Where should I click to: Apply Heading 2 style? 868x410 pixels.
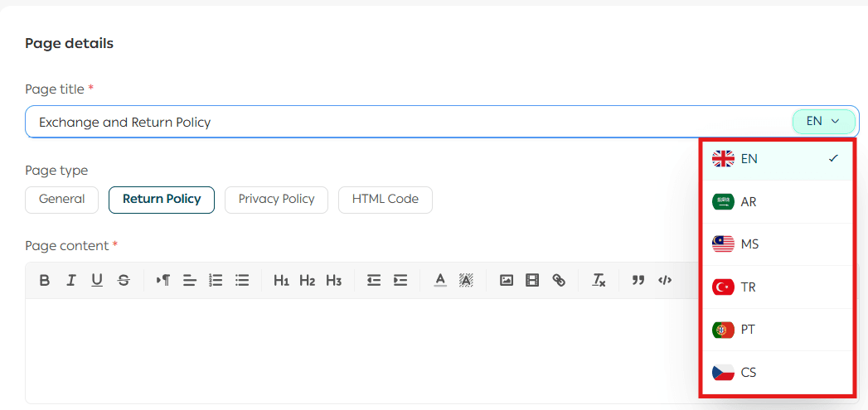[x=308, y=281]
